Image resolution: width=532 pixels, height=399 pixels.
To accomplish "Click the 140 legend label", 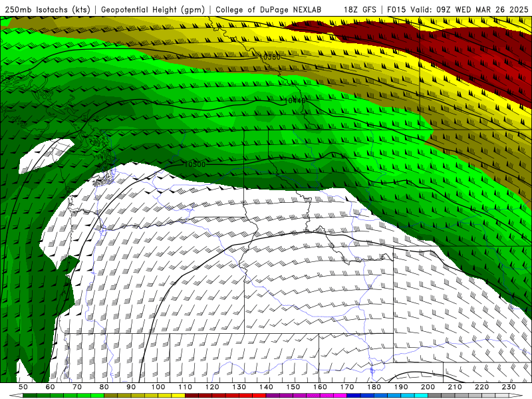I will point(266,387).
